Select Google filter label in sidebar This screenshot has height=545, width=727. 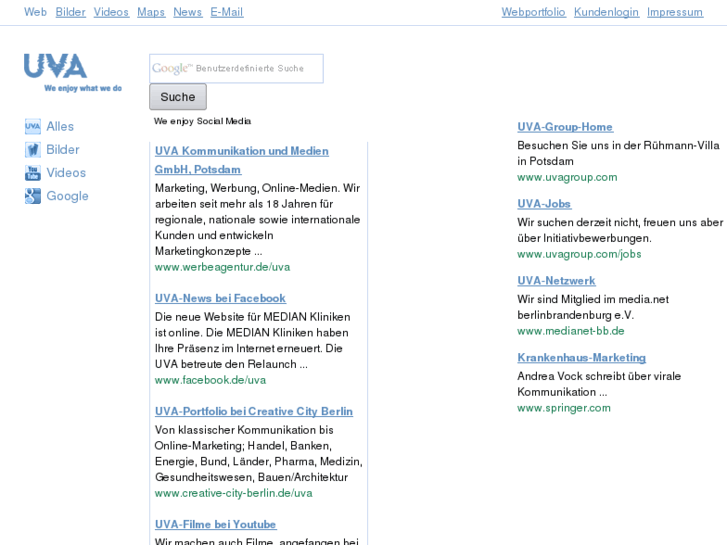67,196
